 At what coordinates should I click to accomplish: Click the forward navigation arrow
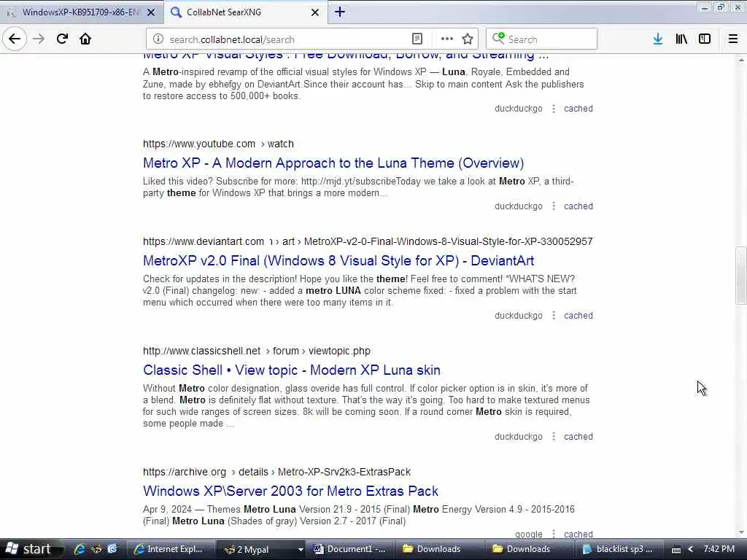coord(39,39)
